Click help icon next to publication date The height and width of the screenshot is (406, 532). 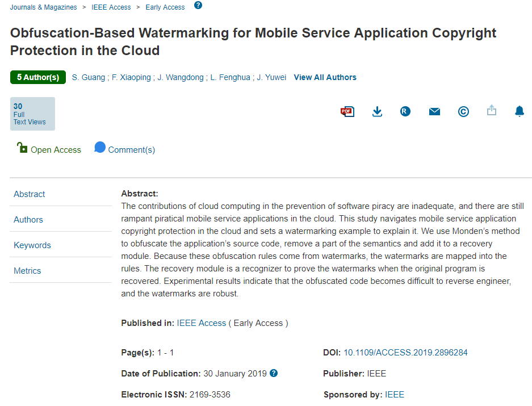[x=274, y=373]
